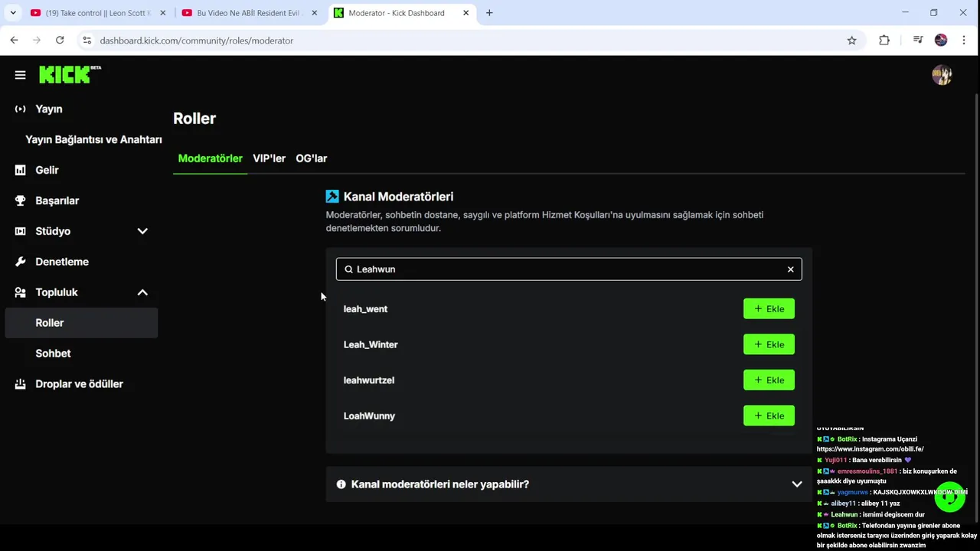980x551 pixels.
Task: Reload the current page
Action: coord(60,41)
